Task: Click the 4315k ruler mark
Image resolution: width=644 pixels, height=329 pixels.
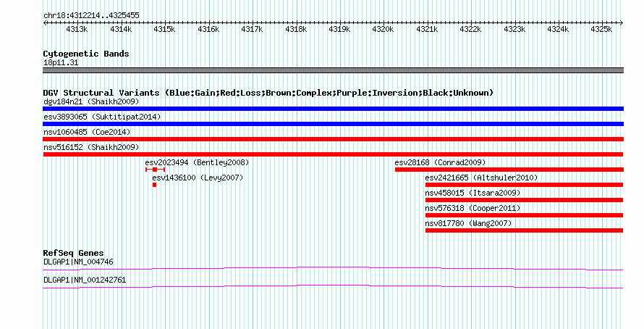Action: 164,29
